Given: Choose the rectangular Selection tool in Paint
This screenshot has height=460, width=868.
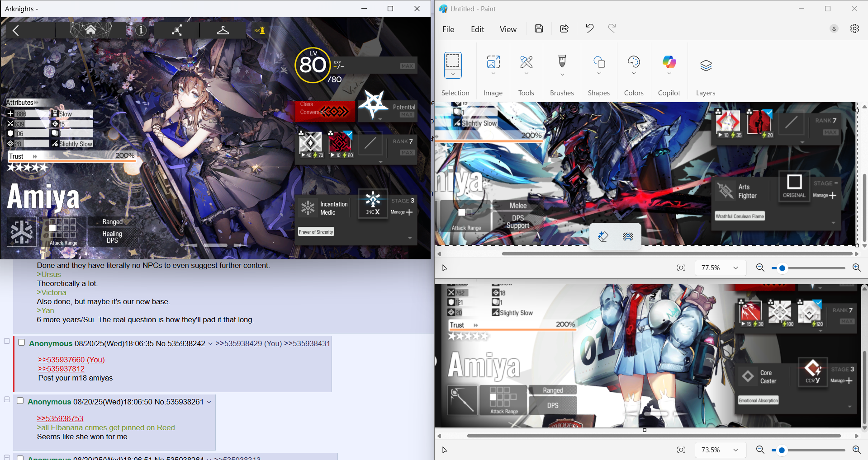Looking at the screenshot, I should (x=453, y=61).
